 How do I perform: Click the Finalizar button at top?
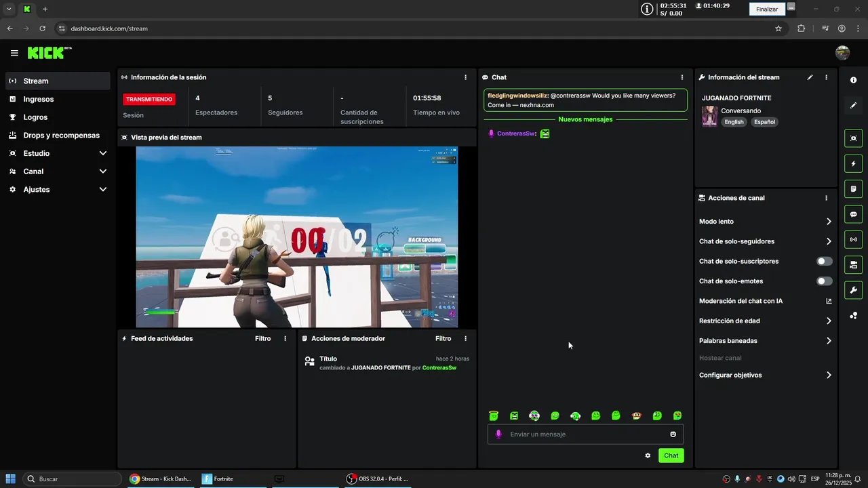pos(767,9)
